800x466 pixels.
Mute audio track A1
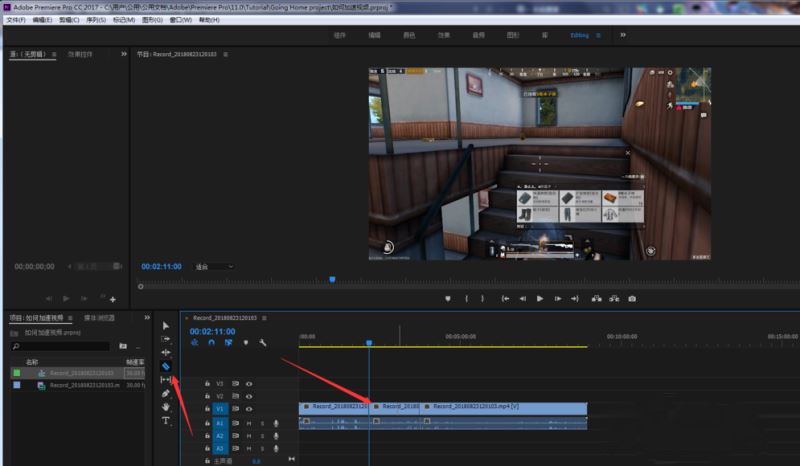pyautogui.click(x=249, y=423)
